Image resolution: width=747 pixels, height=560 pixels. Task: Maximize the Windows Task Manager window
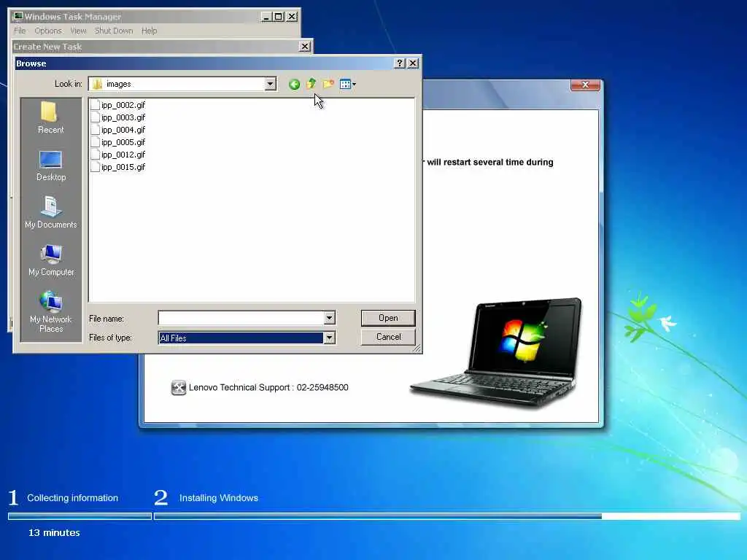click(279, 17)
